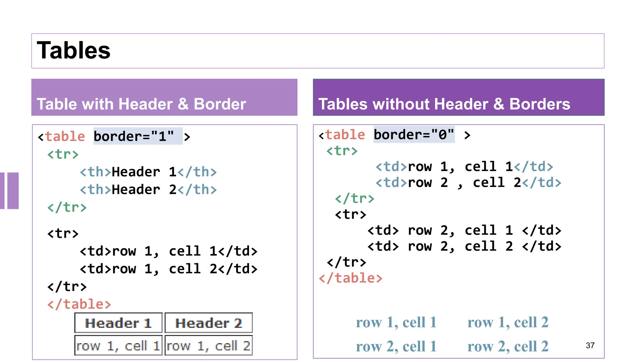Click the '<th>Header 1</th>' code line

pos(148,172)
